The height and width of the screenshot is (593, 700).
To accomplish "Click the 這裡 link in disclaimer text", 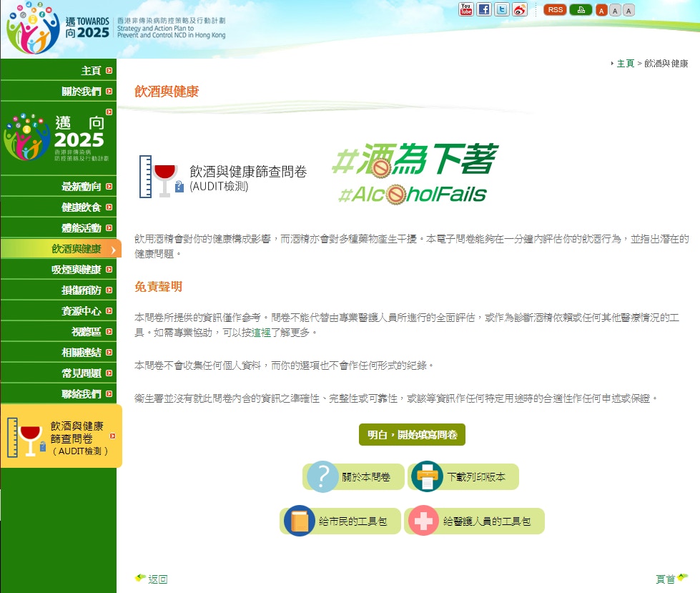I will point(260,333).
